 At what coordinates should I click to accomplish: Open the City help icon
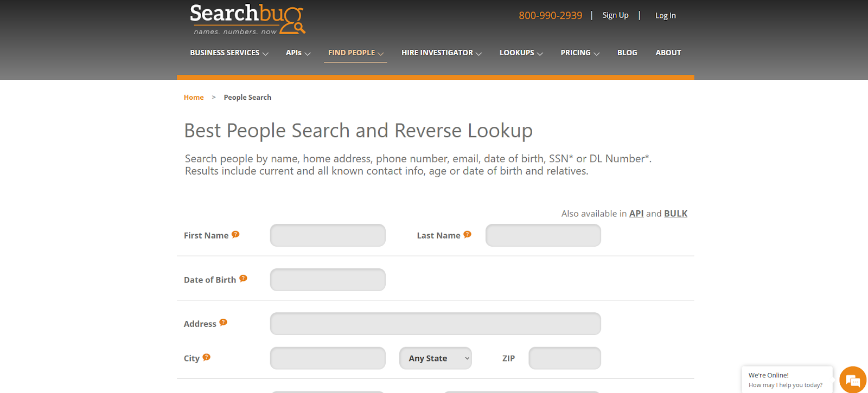click(x=206, y=357)
